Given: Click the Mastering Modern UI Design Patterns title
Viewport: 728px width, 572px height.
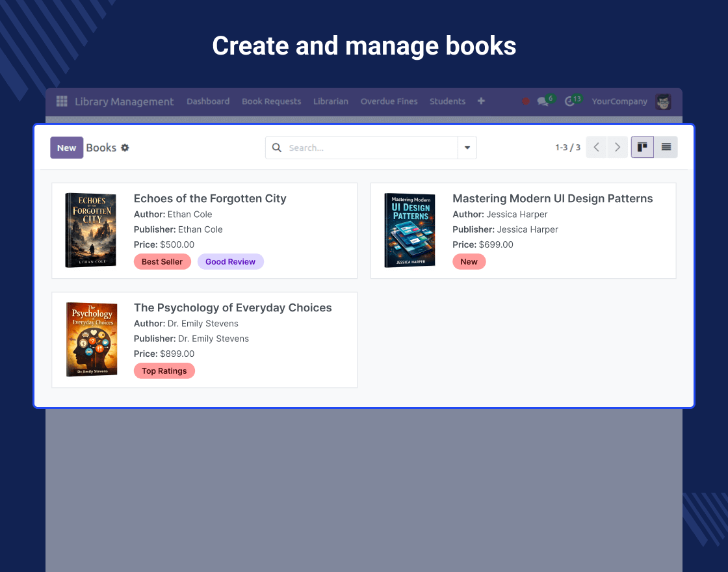Looking at the screenshot, I should coord(552,198).
